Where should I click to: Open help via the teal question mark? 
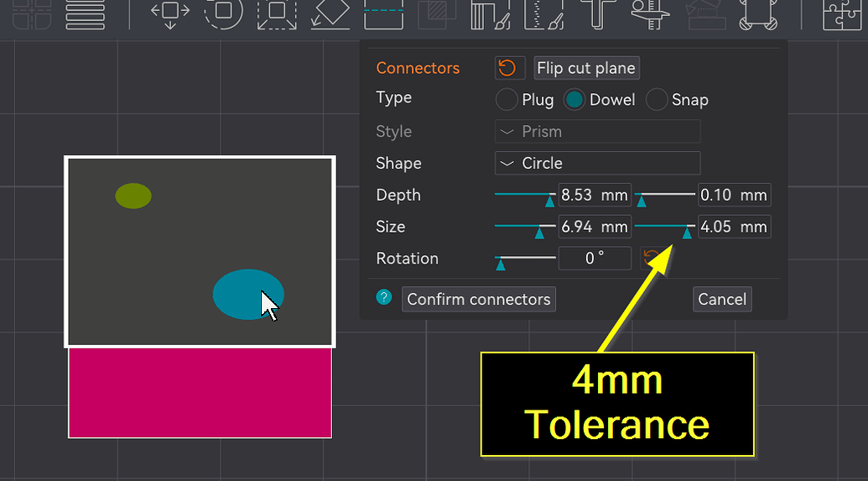pyautogui.click(x=383, y=297)
